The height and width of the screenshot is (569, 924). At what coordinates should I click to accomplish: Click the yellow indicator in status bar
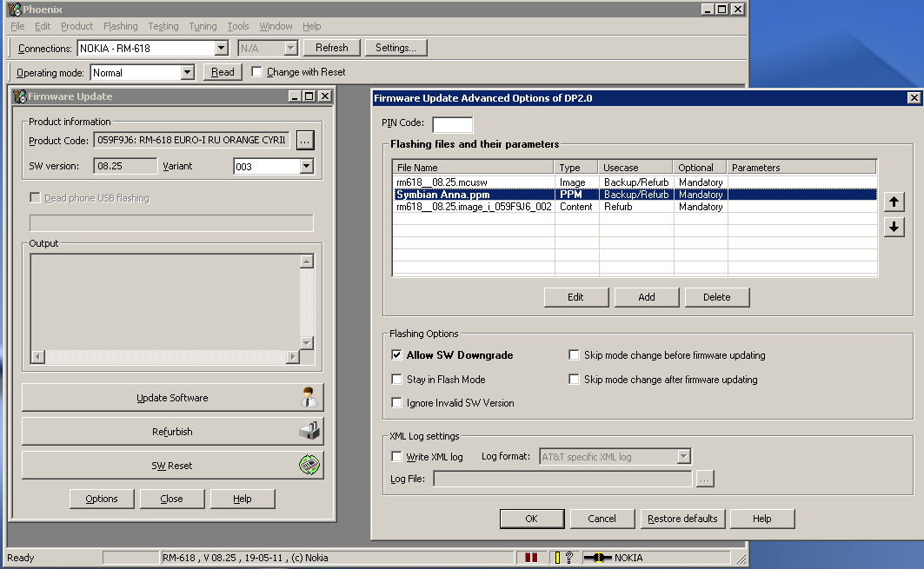(x=557, y=557)
